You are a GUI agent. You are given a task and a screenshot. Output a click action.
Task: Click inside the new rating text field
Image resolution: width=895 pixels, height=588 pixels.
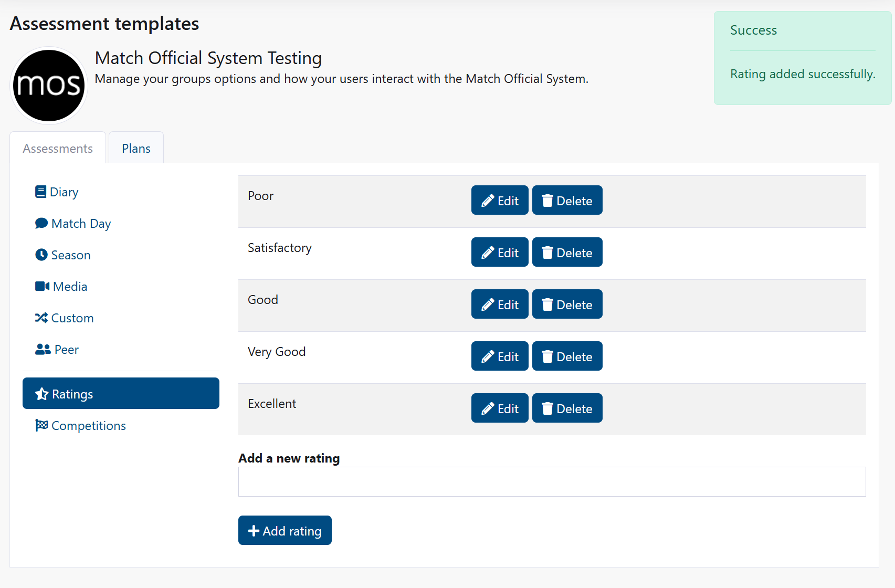click(x=552, y=481)
